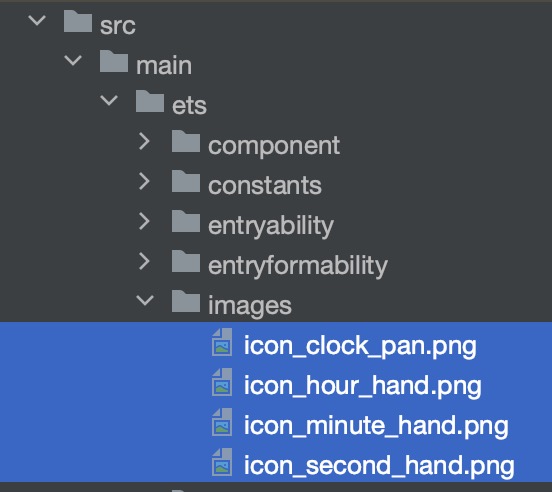The width and height of the screenshot is (552, 492).
Task: Select the entryformability folder label
Action: click(x=298, y=266)
